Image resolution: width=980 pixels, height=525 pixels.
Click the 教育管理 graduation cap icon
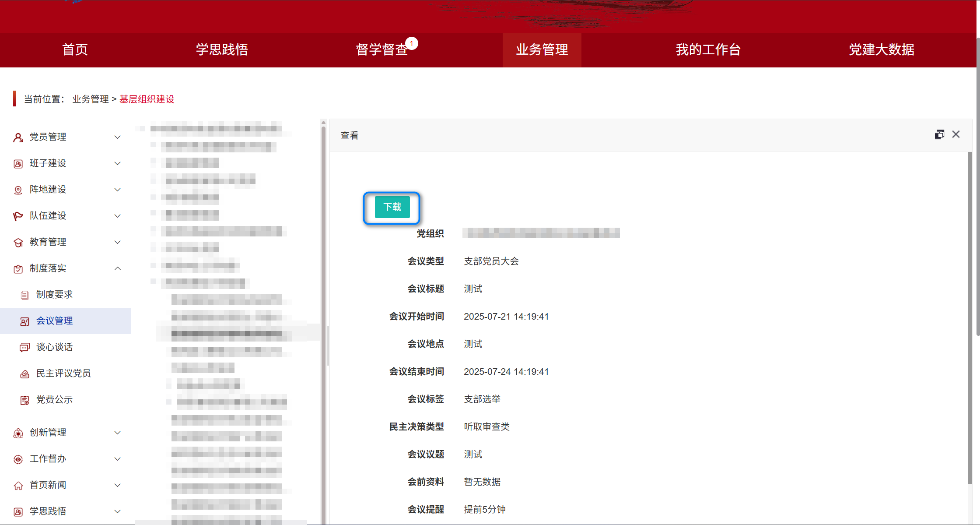point(18,242)
